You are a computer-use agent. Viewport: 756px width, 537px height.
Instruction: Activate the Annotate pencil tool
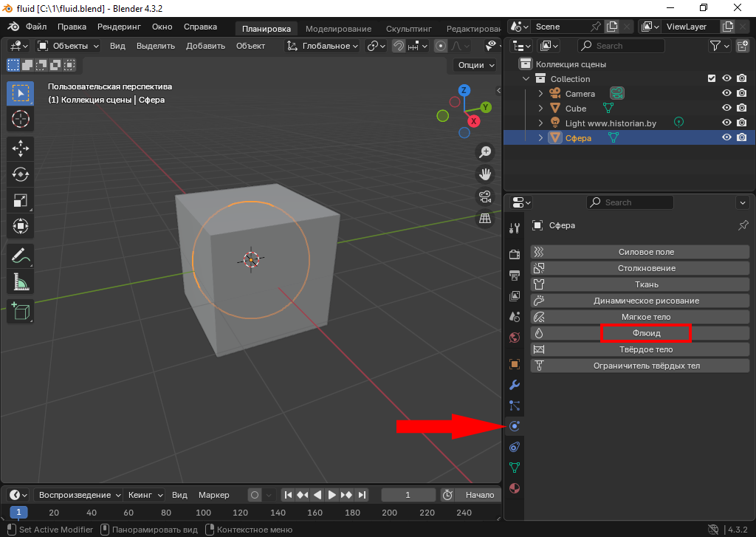click(20, 256)
